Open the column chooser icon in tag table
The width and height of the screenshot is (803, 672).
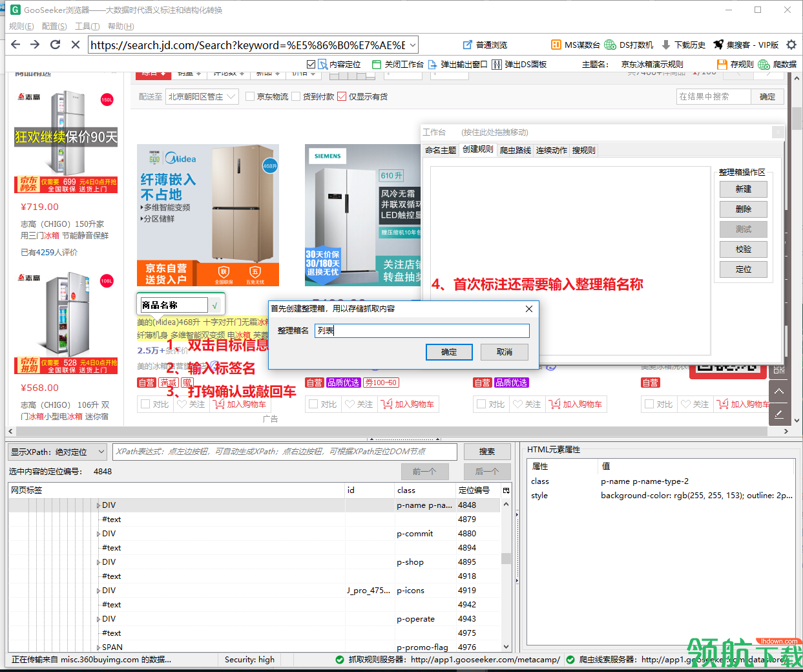(x=506, y=490)
